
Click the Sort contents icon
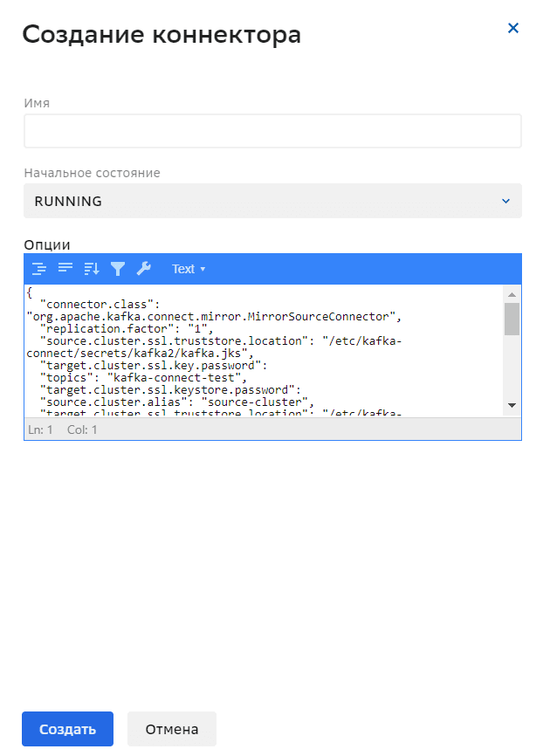(92, 269)
